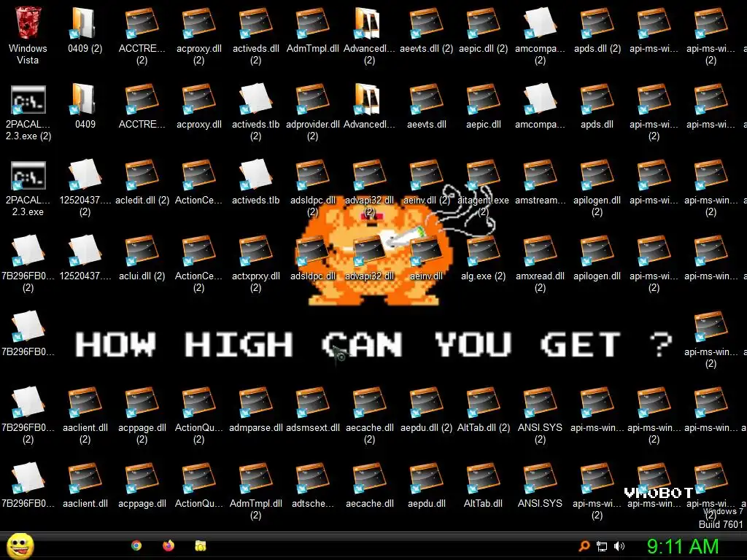
Task: Select AdmTmpl.dll in the top row
Action: (312, 23)
